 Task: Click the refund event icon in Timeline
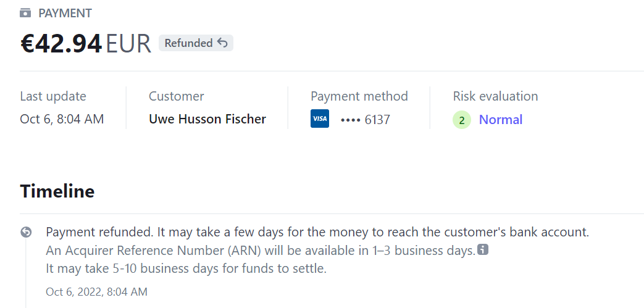(x=26, y=232)
